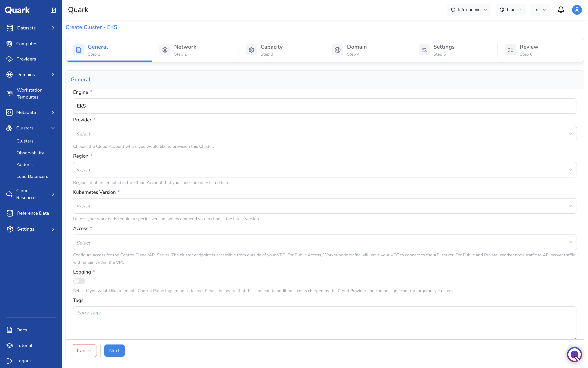Click the Docs file icon
This screenshot has height=368, width=588.
click(x=9, y=330)
